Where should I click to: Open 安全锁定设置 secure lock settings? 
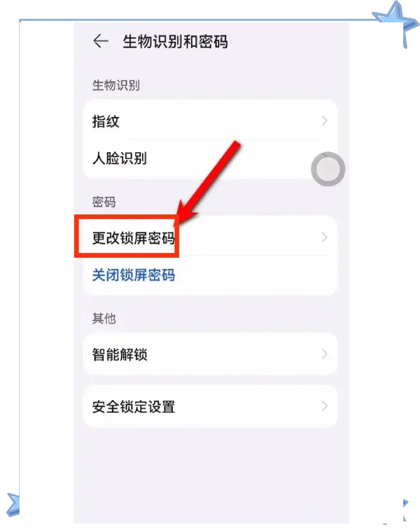coord(133,407)
